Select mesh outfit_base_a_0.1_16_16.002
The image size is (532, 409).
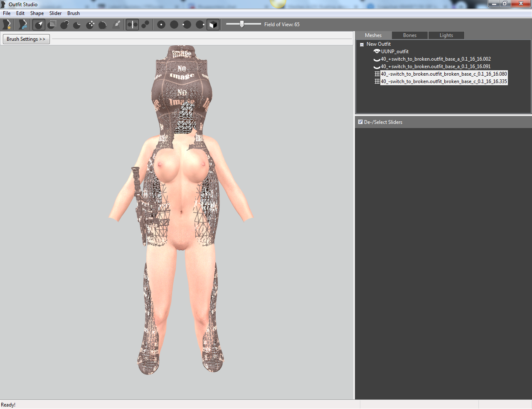click(x=436, y=59)
